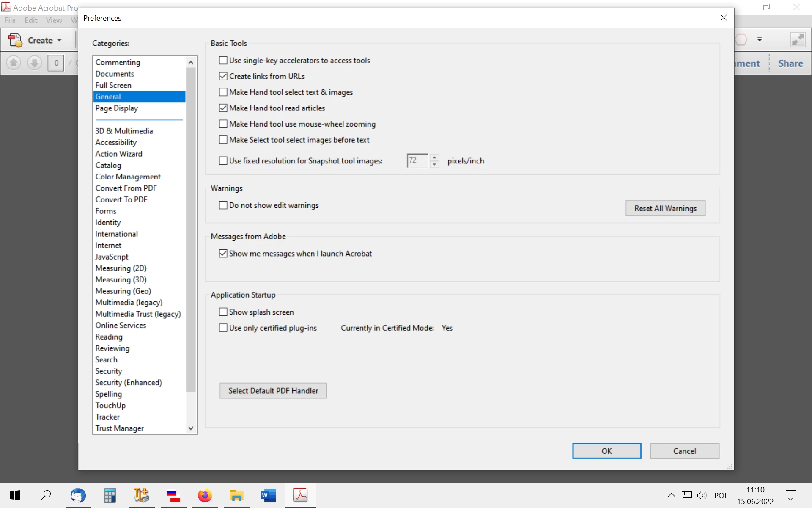This screenshot has height=508, width=812.
Task: Enable single-key accelerators checkbox
Action: (223, 61)
